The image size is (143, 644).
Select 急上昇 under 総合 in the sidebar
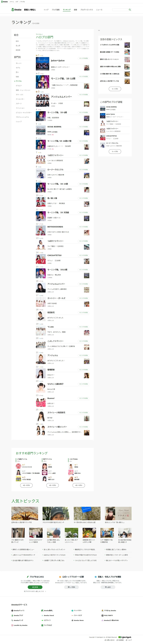18,46
